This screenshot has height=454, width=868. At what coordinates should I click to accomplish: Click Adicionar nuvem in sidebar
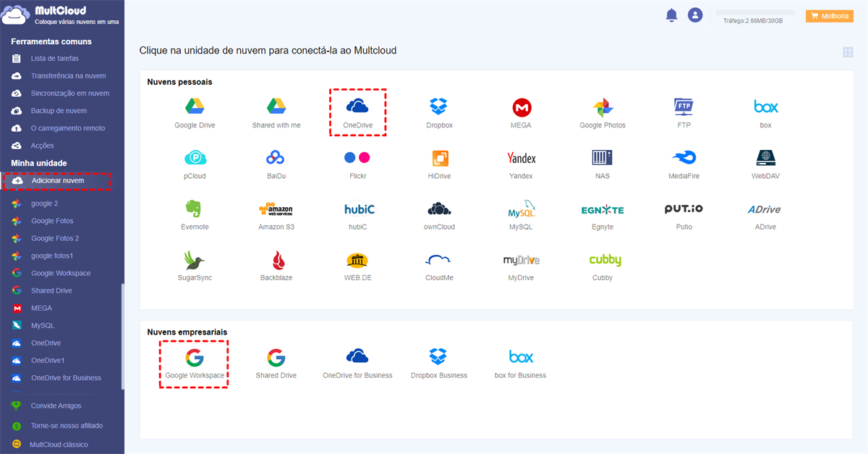coord(56,181)
